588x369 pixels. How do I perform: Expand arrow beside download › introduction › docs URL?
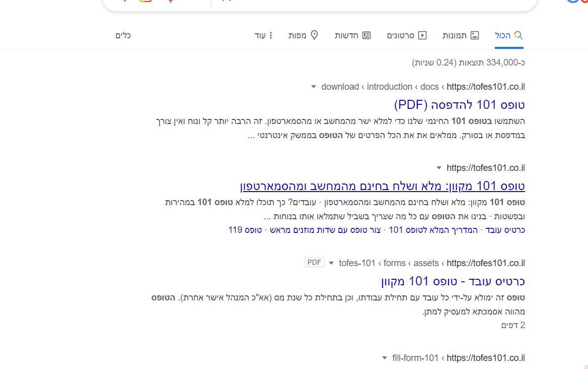coord(314,87)
